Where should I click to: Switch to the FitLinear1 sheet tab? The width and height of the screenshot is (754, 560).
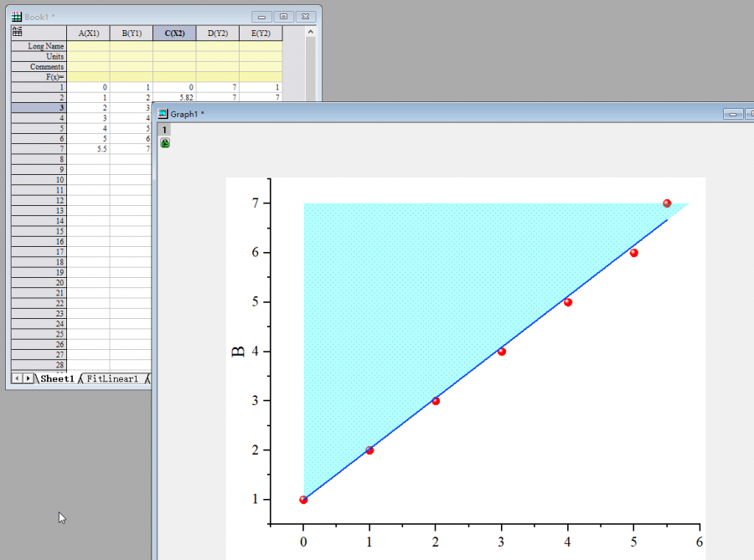pos(111,378)
